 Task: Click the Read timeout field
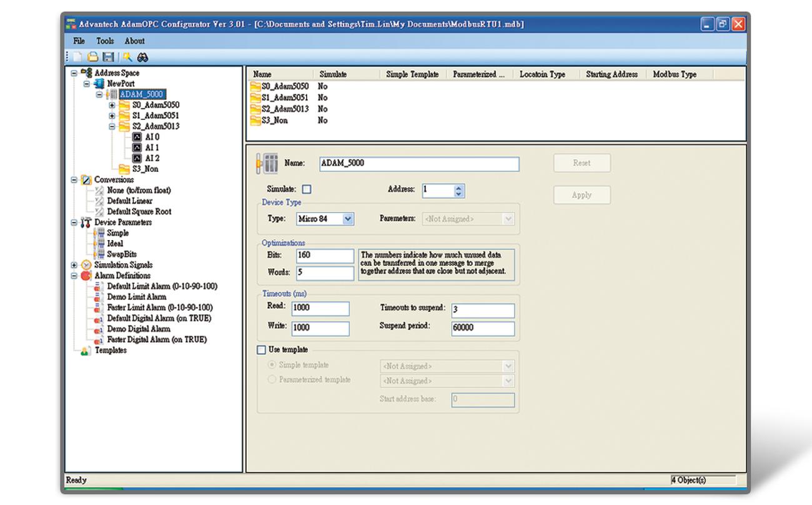point(320,308)
